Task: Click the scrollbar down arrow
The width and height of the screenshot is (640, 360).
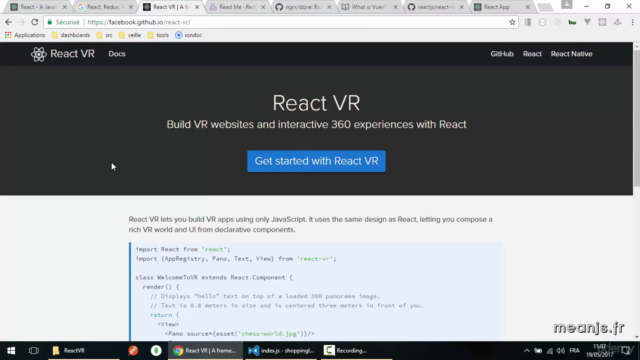Action: pos(636,337)
